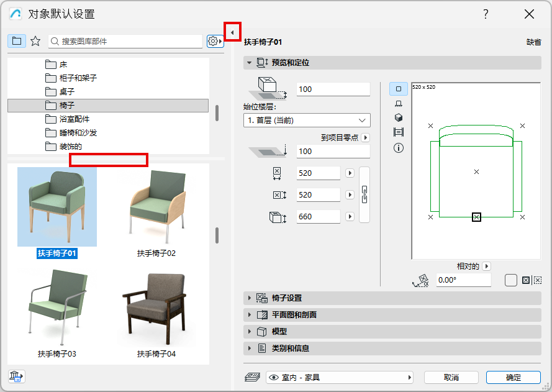
Task: Open the 室内 - 家具 layer dropdown
Action: [x=340, y=378]
